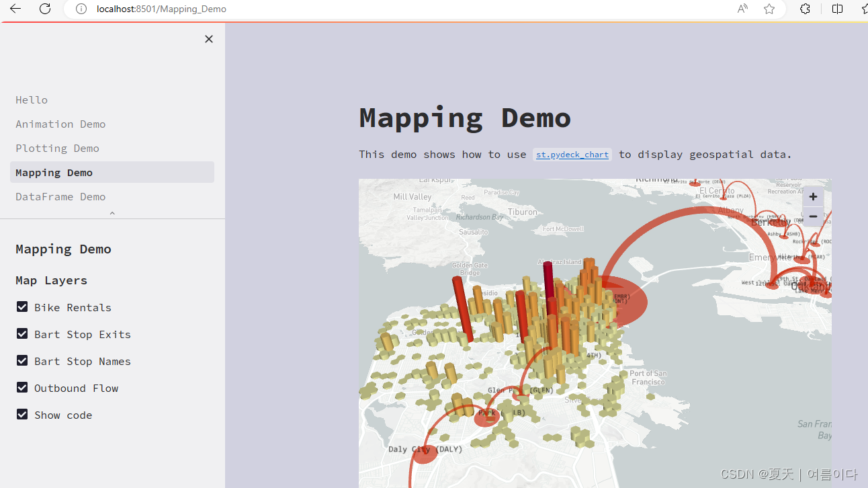Uncheck the Bart Stop Exits checkbox

coord(22,333)
